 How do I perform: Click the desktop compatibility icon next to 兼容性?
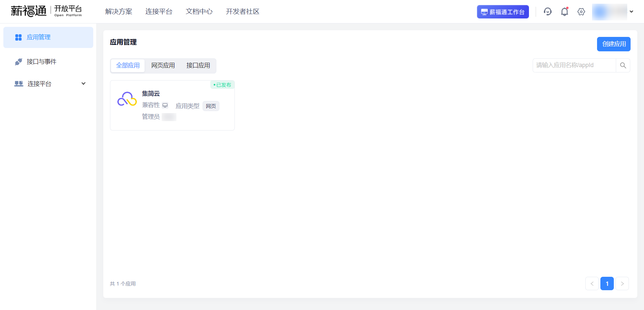165,105
